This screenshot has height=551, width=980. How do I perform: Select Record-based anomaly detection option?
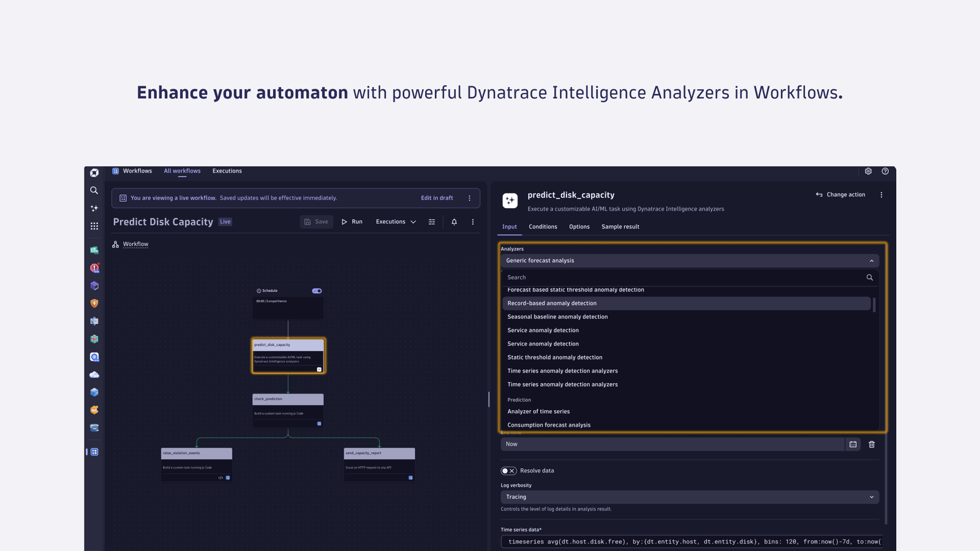coord(687,304)
